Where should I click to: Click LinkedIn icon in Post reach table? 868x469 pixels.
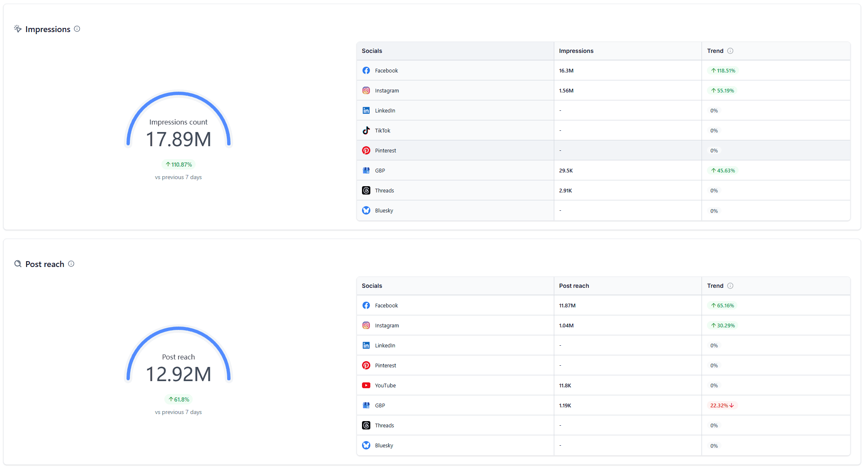(366, 345)
